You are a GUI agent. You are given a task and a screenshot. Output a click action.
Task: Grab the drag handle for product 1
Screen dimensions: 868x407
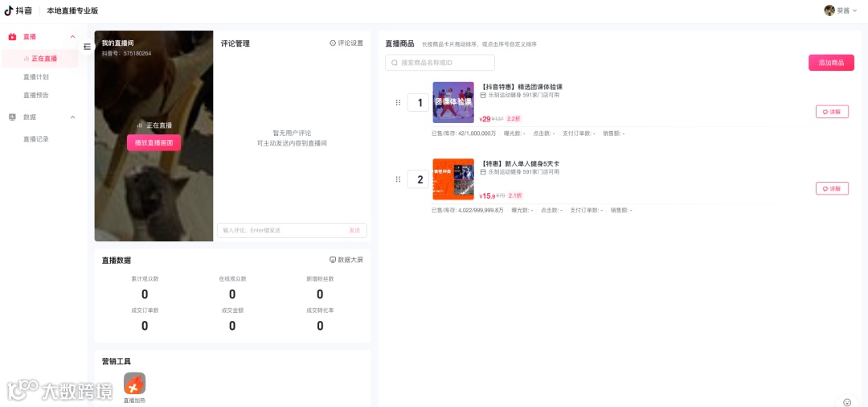(398, 102)
